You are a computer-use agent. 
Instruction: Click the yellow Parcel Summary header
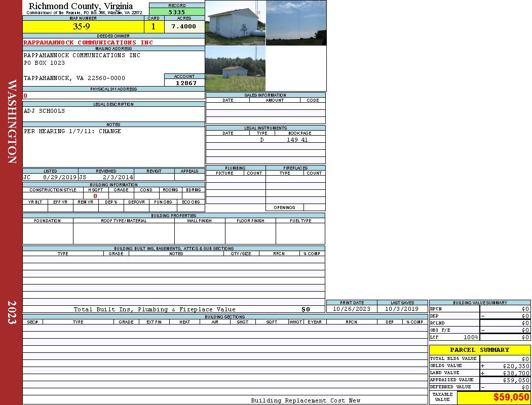pyautogui.click(x=479, y=350)
